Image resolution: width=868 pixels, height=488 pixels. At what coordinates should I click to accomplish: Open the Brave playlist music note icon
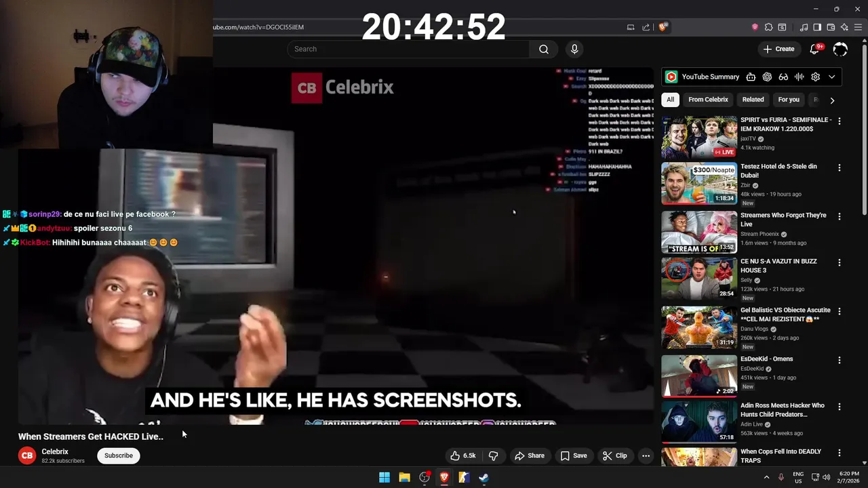point(804,27)
